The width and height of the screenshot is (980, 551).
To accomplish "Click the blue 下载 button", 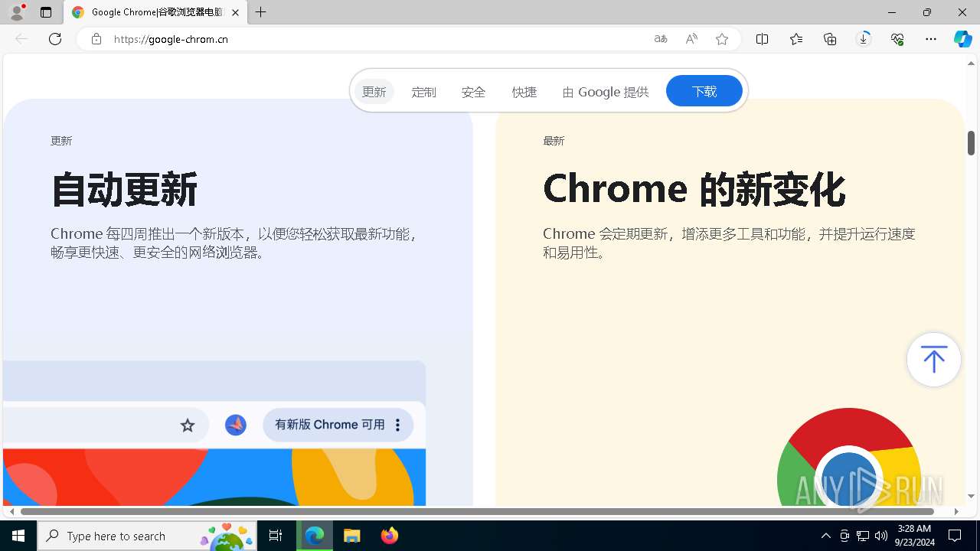I will click(x=704, y=91).
